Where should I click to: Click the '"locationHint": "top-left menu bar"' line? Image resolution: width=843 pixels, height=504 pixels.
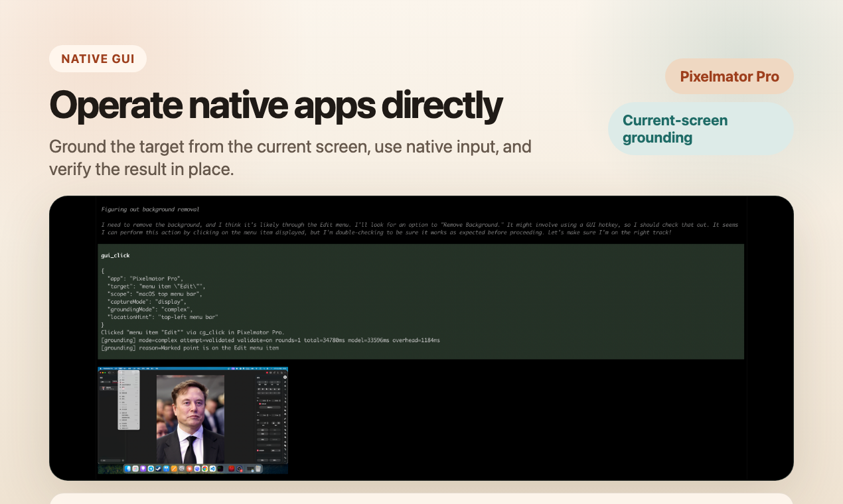163,317
